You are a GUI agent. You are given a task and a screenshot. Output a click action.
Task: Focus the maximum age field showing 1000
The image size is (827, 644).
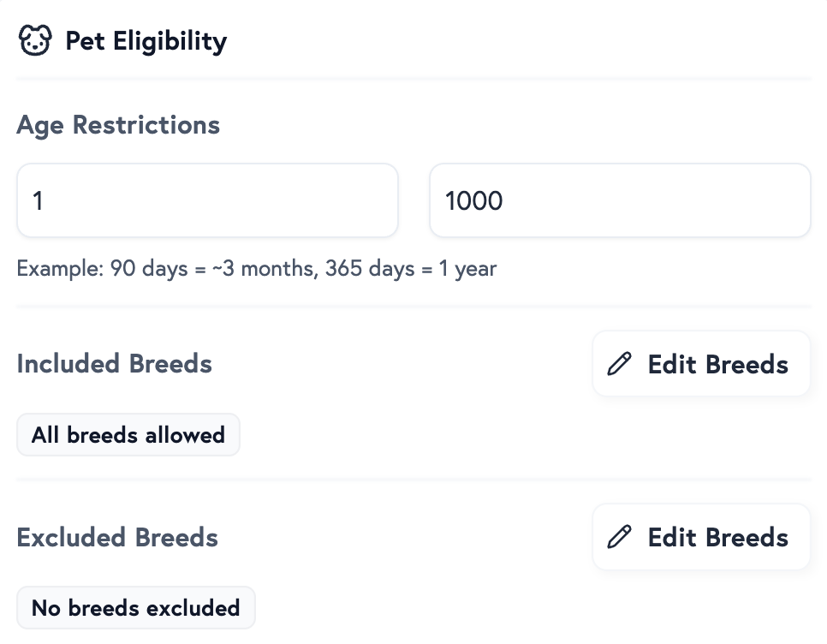pyautogui.click(x=620, y=200)
